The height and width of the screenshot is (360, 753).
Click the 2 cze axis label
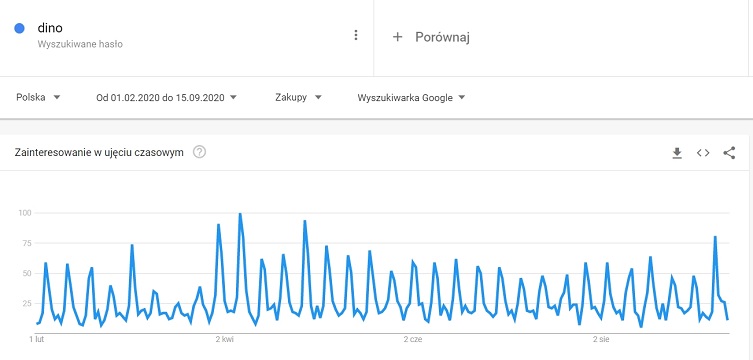413,339
